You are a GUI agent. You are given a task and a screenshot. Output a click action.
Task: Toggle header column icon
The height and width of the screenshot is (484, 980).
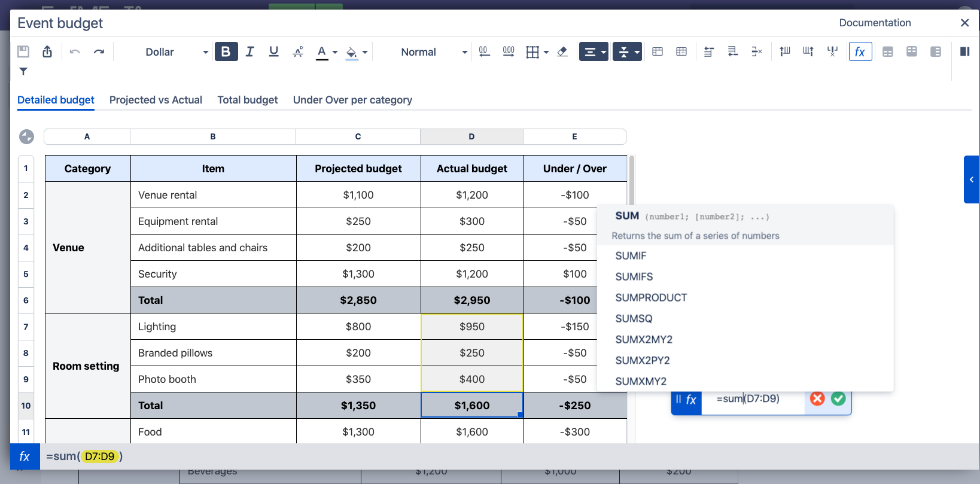click(936, 51)
